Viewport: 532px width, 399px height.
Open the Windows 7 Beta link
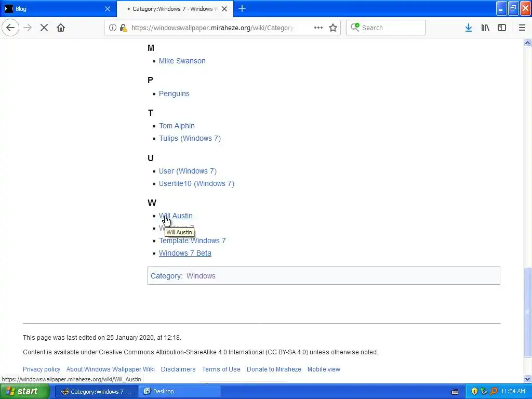point(185,253)
